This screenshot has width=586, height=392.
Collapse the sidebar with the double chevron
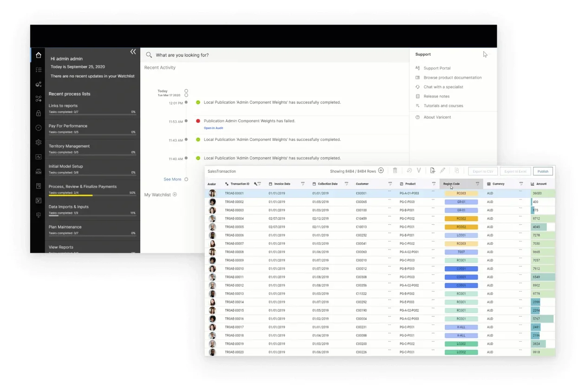pyautogui.click(x=133, y=52)
